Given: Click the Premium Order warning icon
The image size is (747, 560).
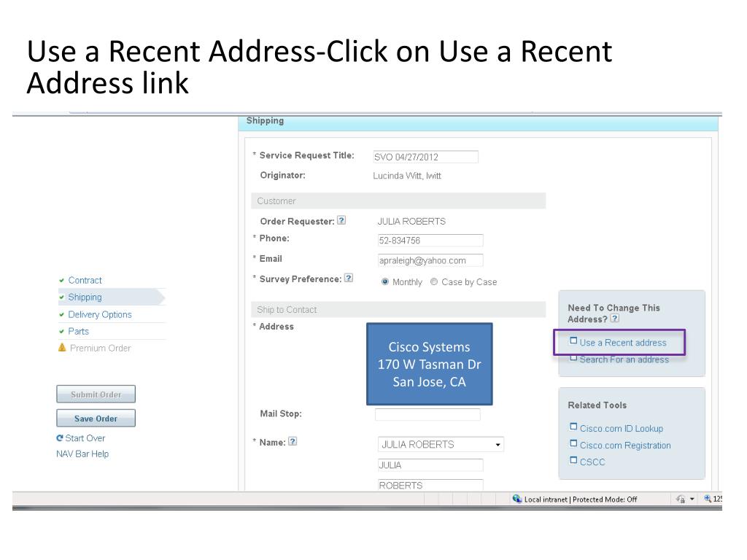Looking at the screenshot, I should point(62,347).
